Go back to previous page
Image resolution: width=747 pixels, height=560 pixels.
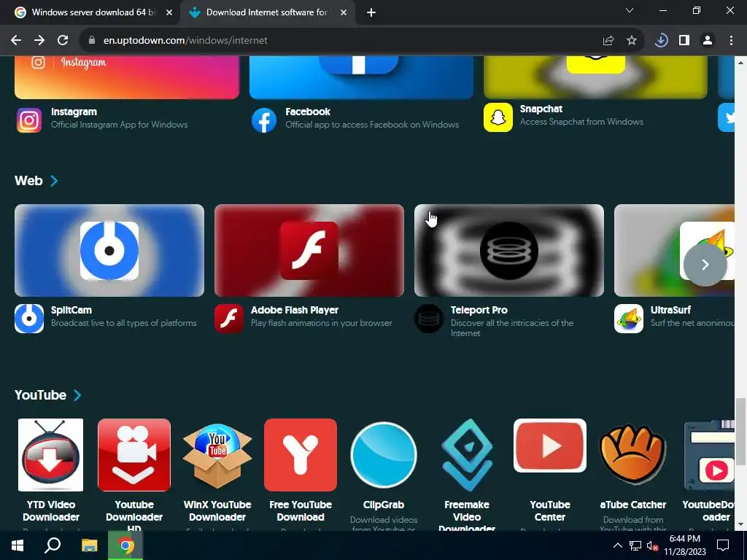[x=16, y=41]
